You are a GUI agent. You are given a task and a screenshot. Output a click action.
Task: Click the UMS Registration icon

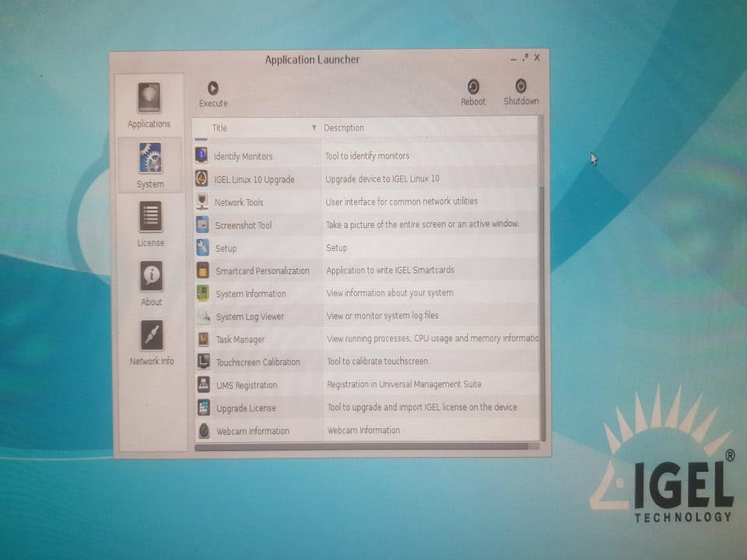(x=204, y=384)
